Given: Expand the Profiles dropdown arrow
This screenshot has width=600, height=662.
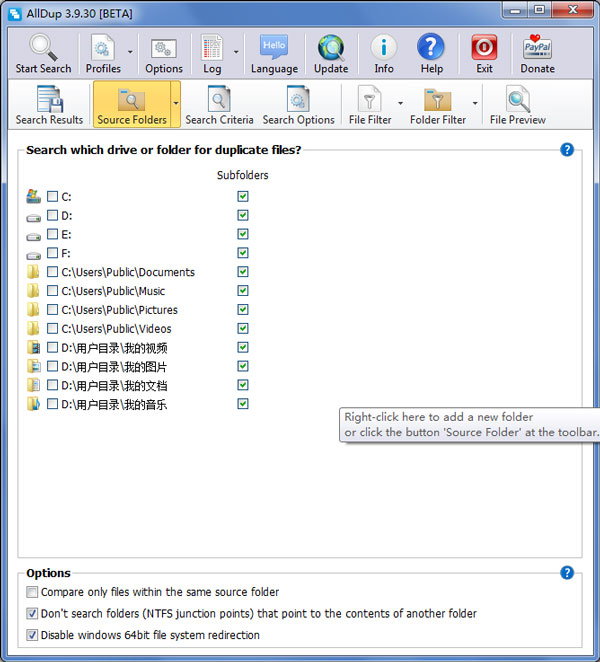Looking at the screenshot, I should (x=130, y=52).
